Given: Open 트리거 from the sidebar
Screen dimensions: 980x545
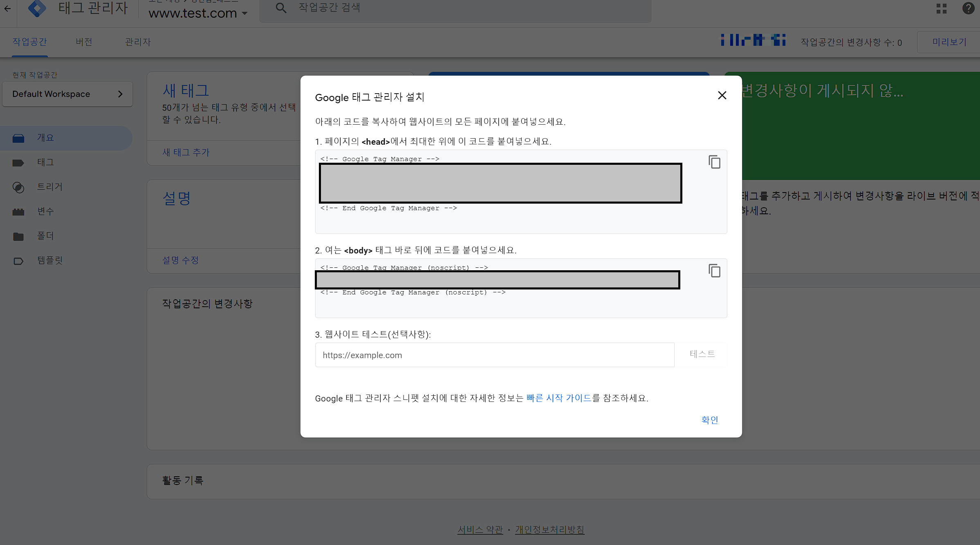Looking at the screenshot, I should (x=49, y=187).
